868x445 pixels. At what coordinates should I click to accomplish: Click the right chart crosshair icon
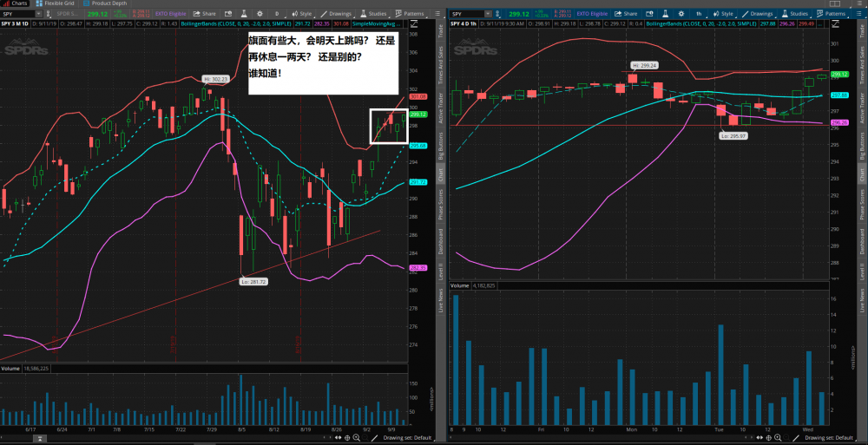(x=768, y=438)
